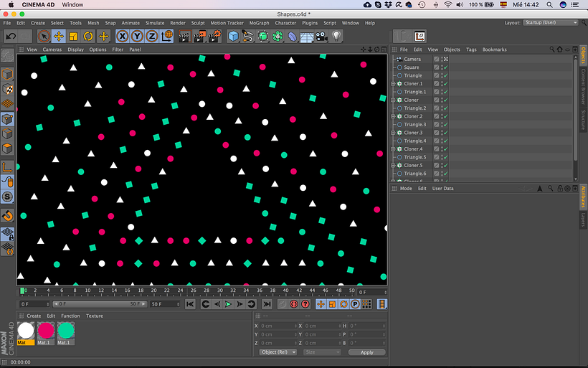Select the Workplane grid icon
Screen dimensions: 588x368
(x=7, y=104)
